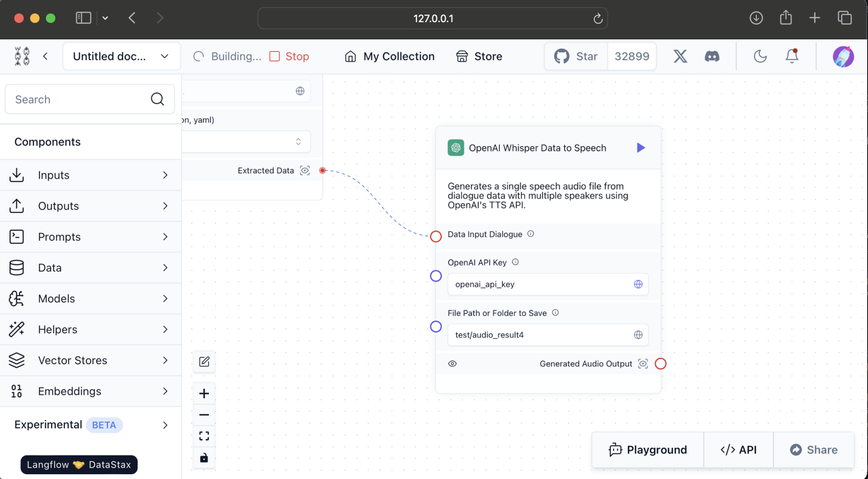Stop the flow build
Viewport: 868px width, 479px height.
(x=289, y=56)
